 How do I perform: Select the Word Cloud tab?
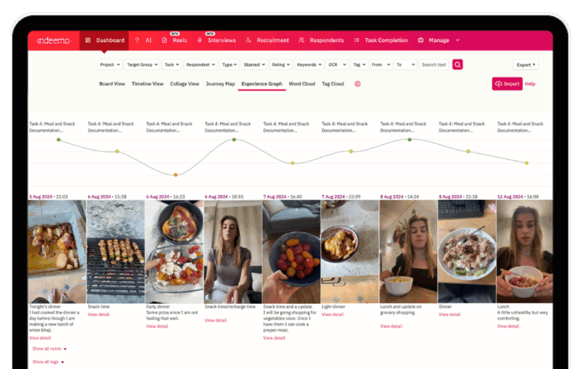point(302,83)
